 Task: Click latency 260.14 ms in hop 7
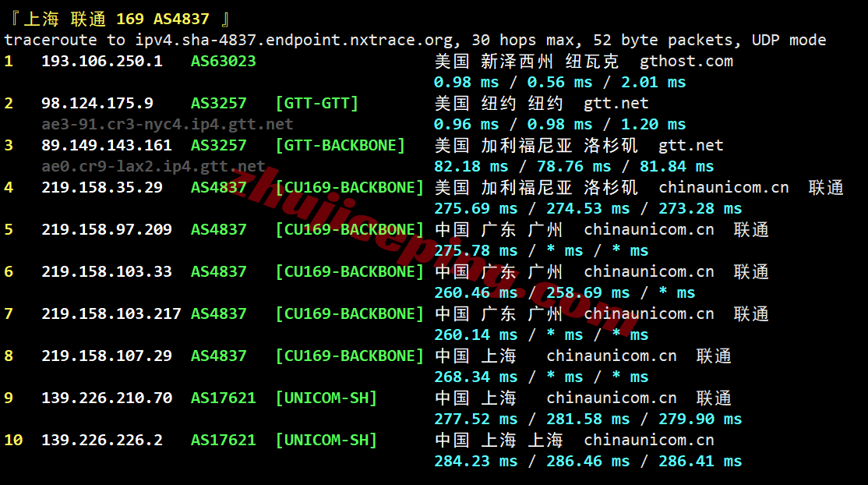pos(475,335)
